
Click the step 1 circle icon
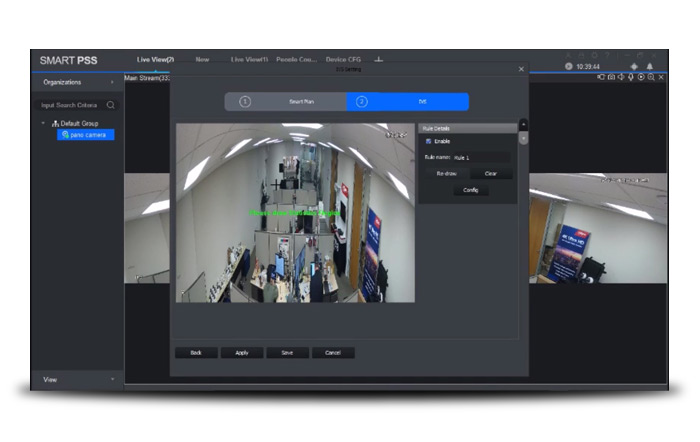click(245, 101)
